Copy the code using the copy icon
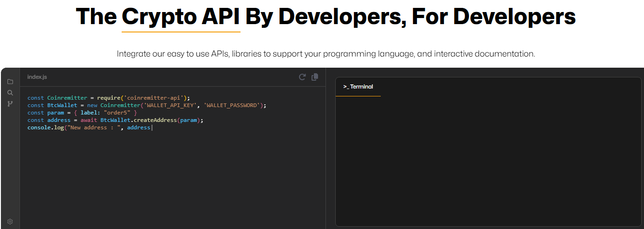The image size is (644, 229). pos(315,77)
